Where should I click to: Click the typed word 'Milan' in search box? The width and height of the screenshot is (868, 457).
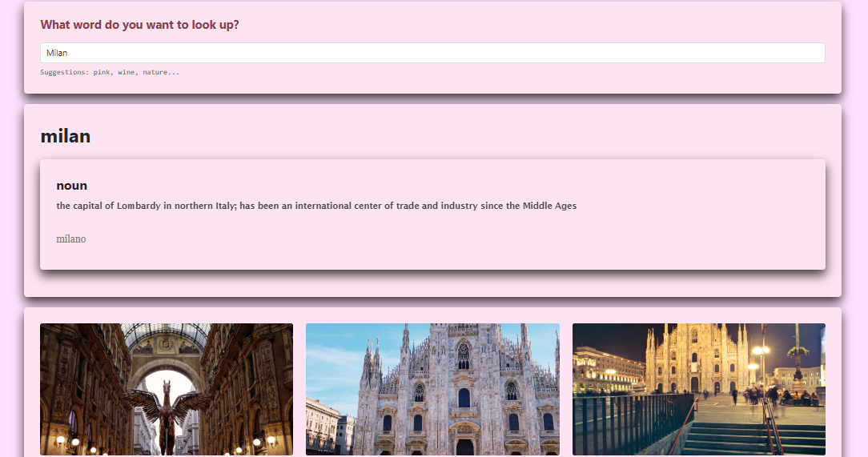[57, 53]
